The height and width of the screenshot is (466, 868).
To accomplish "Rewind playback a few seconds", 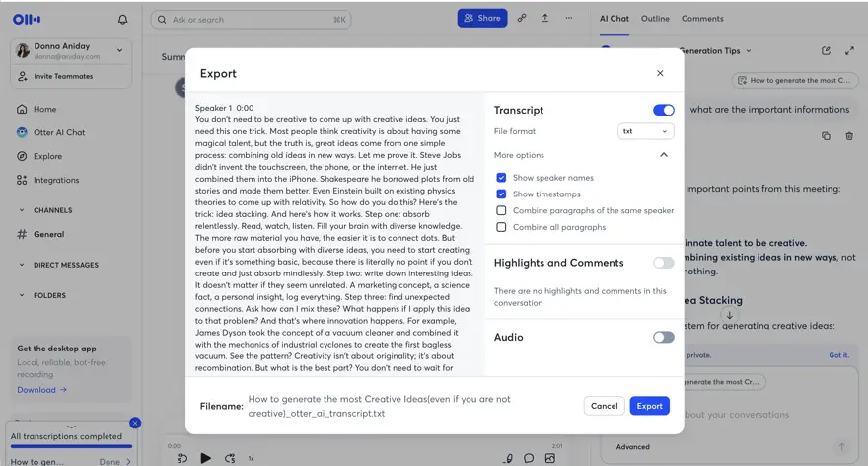I will pos(182,458).
